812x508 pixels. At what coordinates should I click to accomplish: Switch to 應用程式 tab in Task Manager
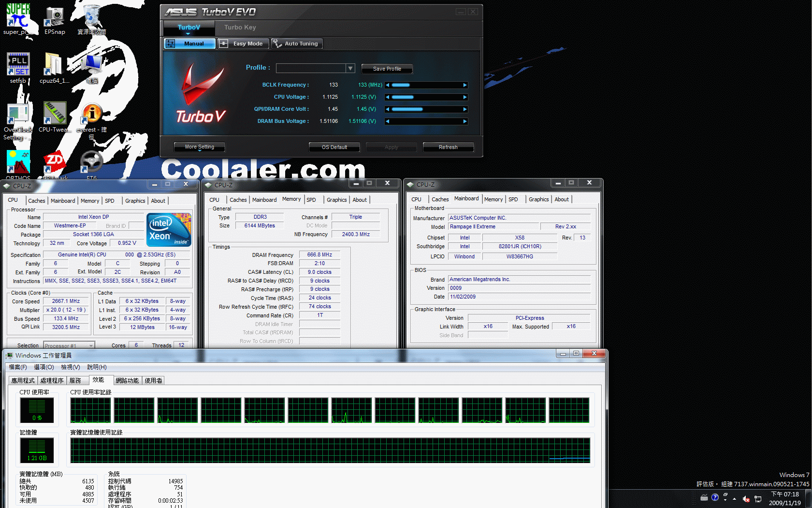point(23,381)
